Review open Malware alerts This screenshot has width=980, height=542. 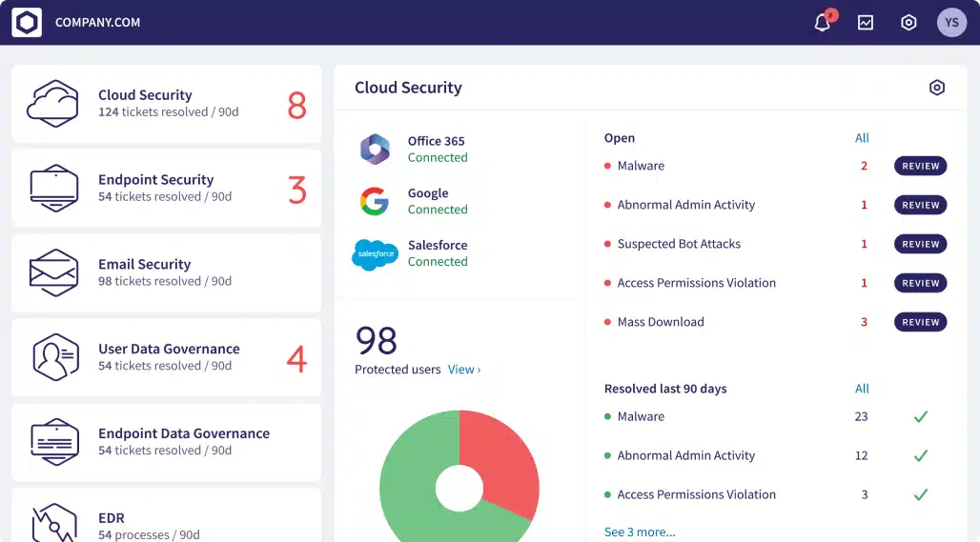coord(920,166)
